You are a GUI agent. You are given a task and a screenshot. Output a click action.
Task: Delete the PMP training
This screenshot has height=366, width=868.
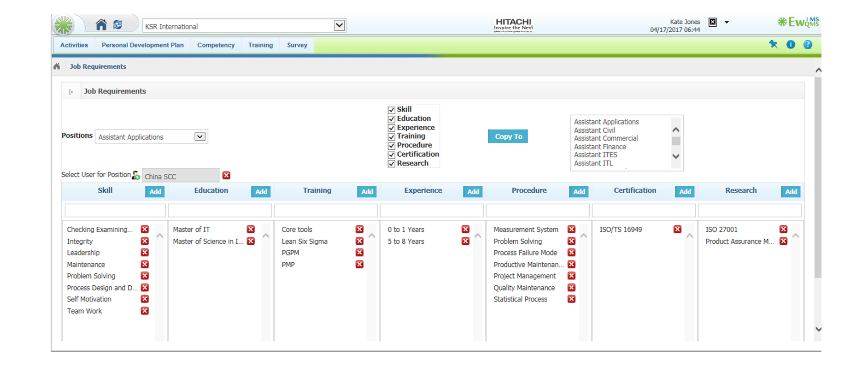click(359, 264)
